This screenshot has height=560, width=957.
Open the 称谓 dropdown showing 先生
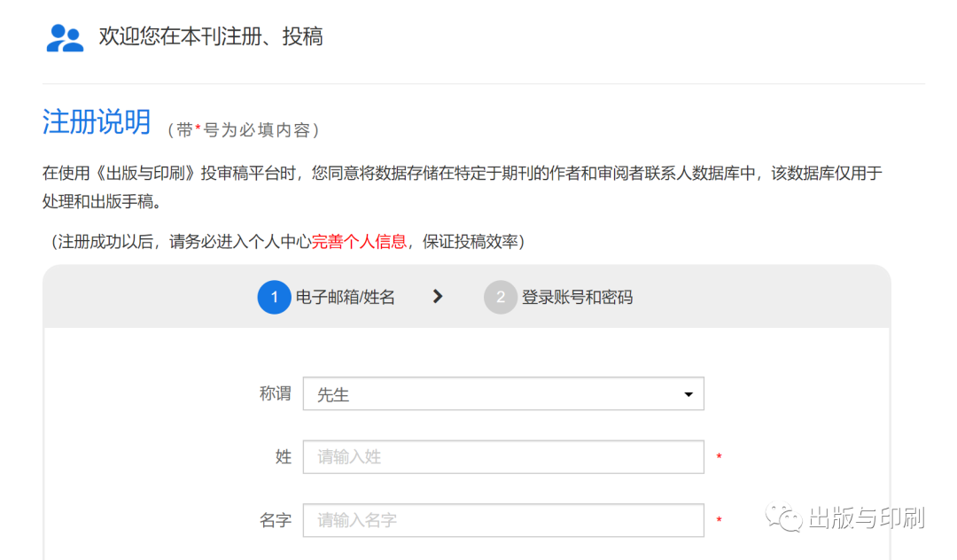(x=503, y=394)
